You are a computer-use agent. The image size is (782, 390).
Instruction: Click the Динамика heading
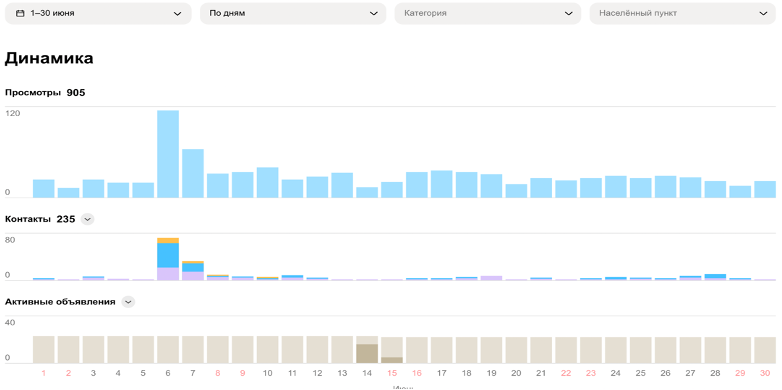[x=49, y=58]
